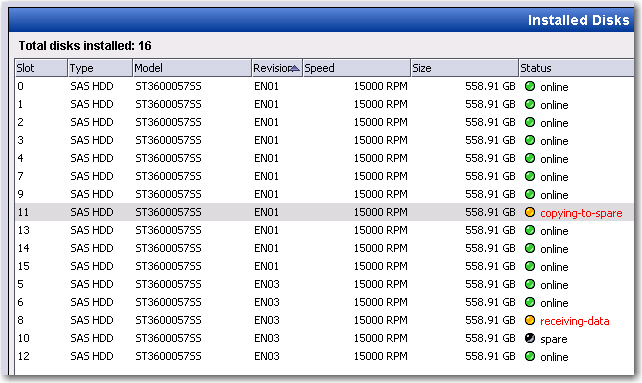
Task: Select the copying-to-spare status text
Action: 581,213
